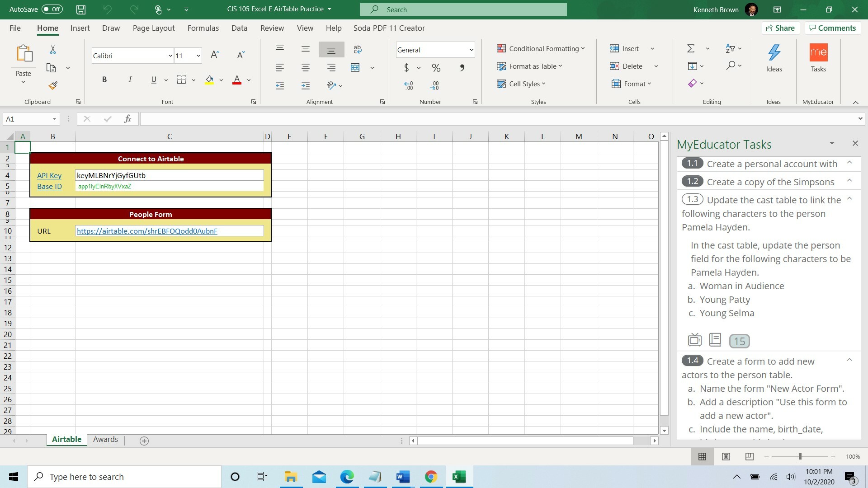Select the Format Painter brush
Screen dimensions: 868x488
coord(53,85)
